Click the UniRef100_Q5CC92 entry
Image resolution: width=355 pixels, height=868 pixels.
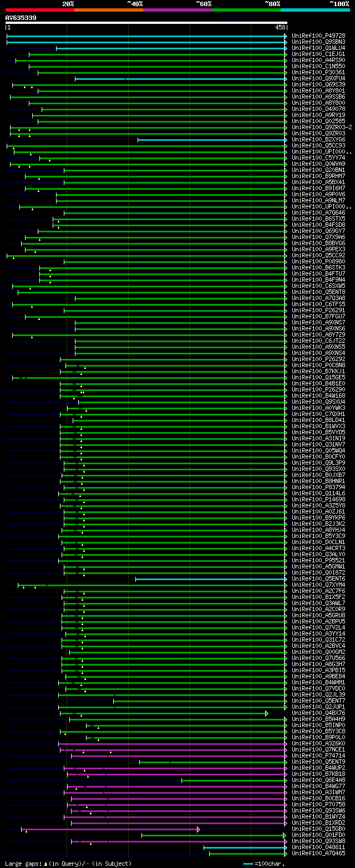click(318, 255)
